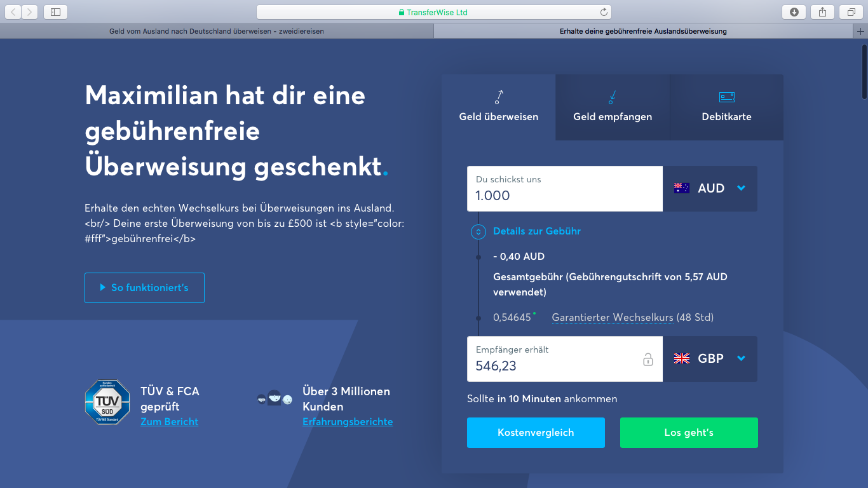Click the 'Über 3 Millionen Kunden' heading
868x488 pixels.
click(346, 399)
